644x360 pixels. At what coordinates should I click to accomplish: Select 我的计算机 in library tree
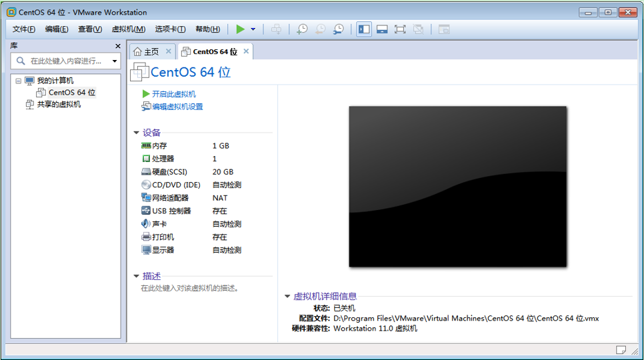[55, 81]
